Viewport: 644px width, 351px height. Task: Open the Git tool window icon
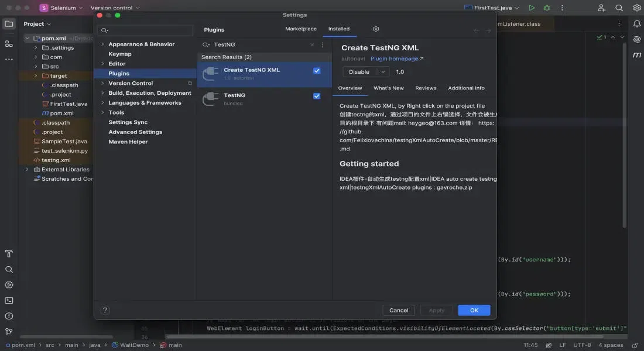9,331
